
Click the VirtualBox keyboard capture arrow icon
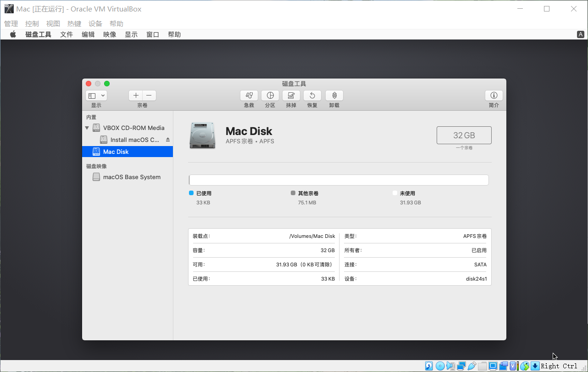click(x=535, y=366)
